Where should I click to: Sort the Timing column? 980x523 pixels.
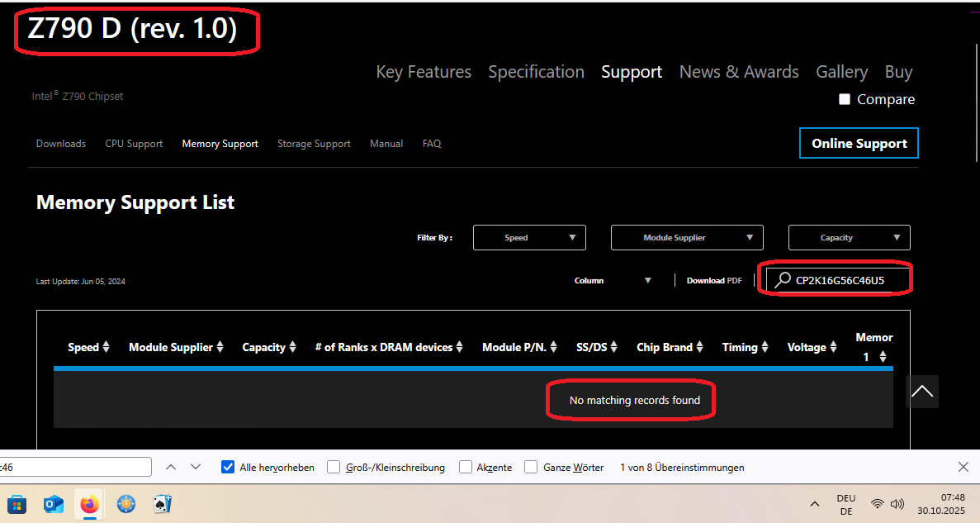click(765, 347)
